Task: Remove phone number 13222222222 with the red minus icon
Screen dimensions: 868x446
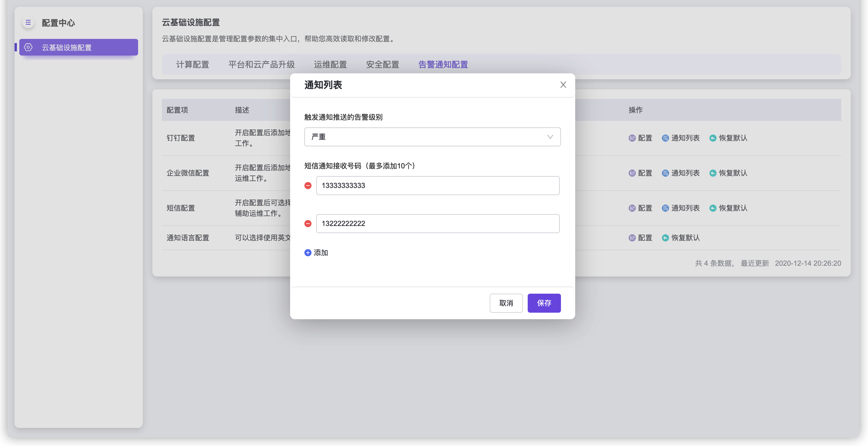Action: click(x=308, y=224)
